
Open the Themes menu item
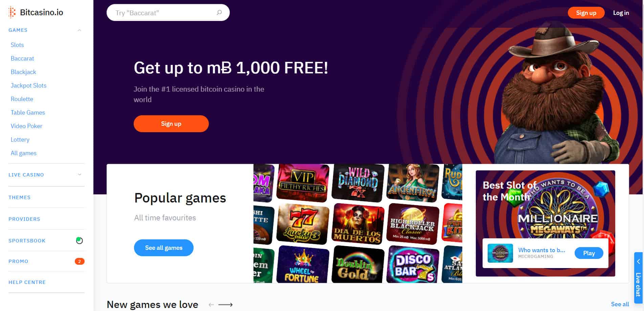coord(20,197)
